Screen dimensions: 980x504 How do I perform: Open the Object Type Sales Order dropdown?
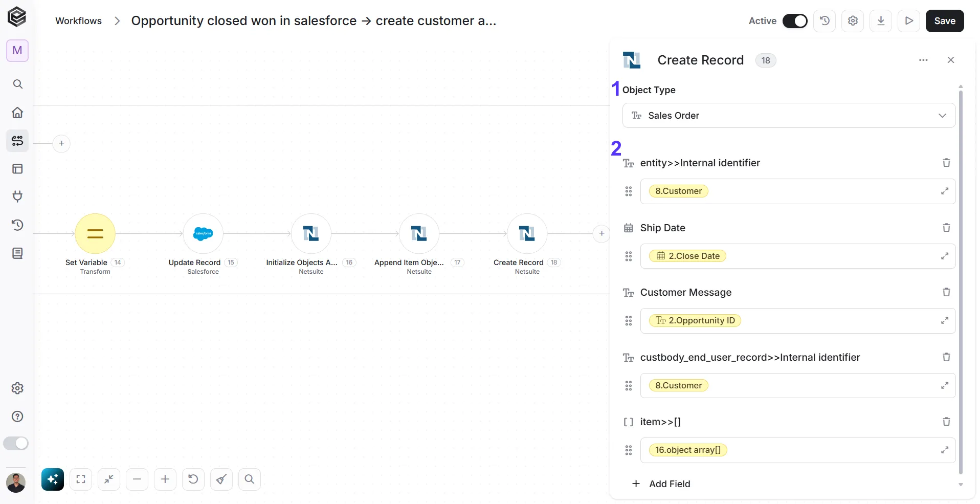(789, 116)
